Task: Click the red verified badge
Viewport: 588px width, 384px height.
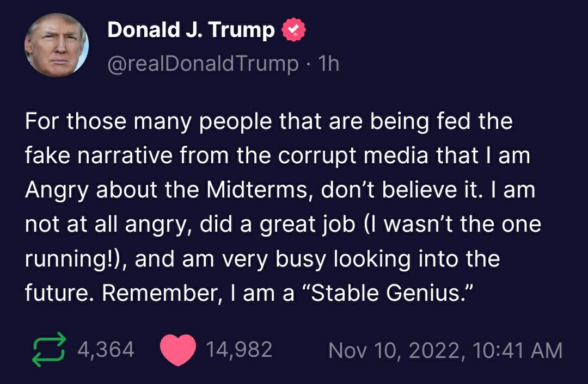Action: tap(293, 30)
